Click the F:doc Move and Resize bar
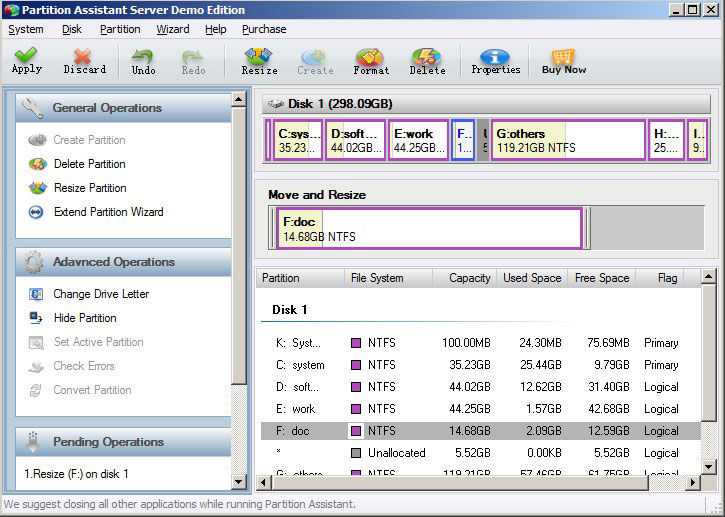The width and height of the screenshot is (725, 517). [x=429, y=228]
